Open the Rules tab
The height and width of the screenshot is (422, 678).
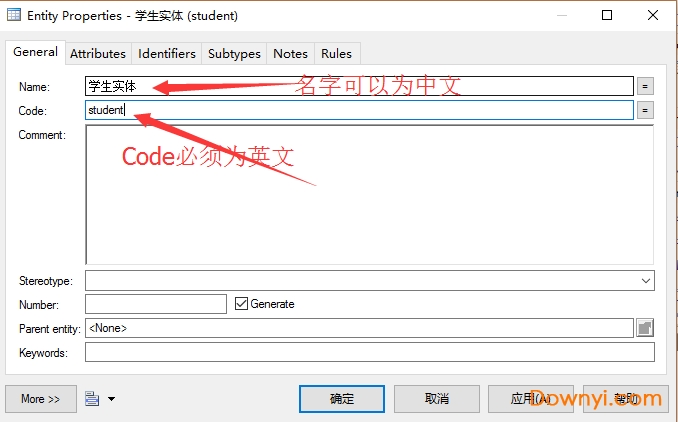pyautogui.click(x=336, y=54)
